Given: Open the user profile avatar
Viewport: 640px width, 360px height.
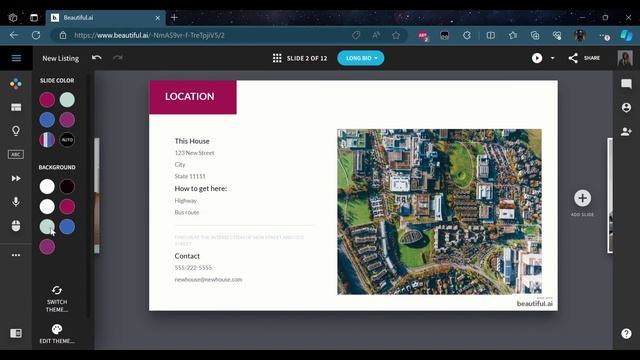Looking at the screenshot, I should coord(625,58).
